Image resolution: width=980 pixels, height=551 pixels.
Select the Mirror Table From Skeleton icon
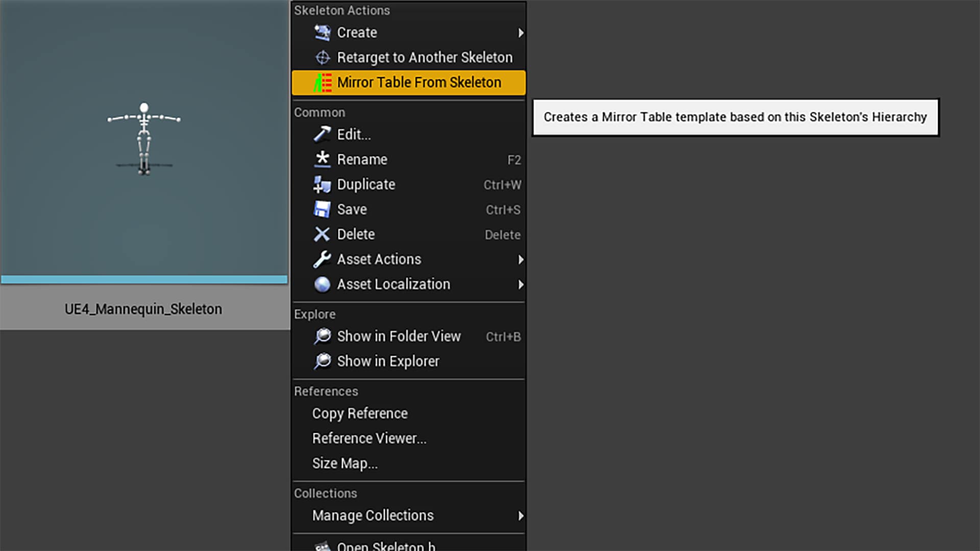pyautogui.click(x=323, y=82)
